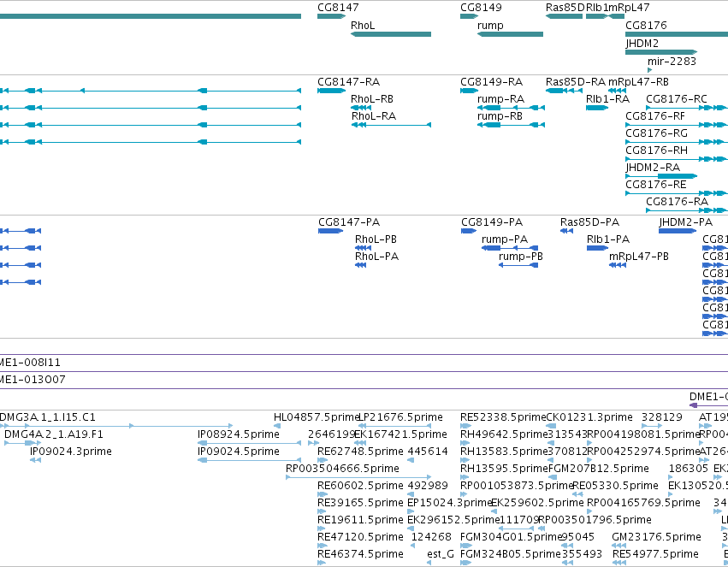Screen dimensions: 728x567
Task: Select the mRpL47-RB transcript label
Action: pyautogui.click(x=639, y=82)
